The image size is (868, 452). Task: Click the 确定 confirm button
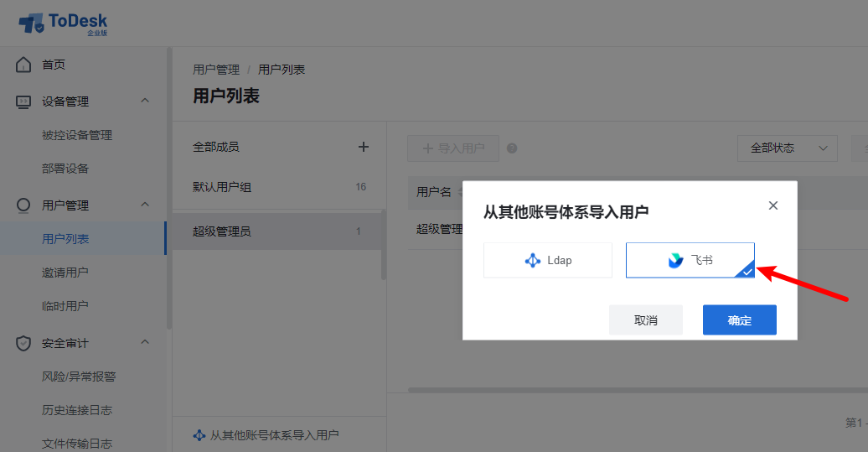click(740, 320)
